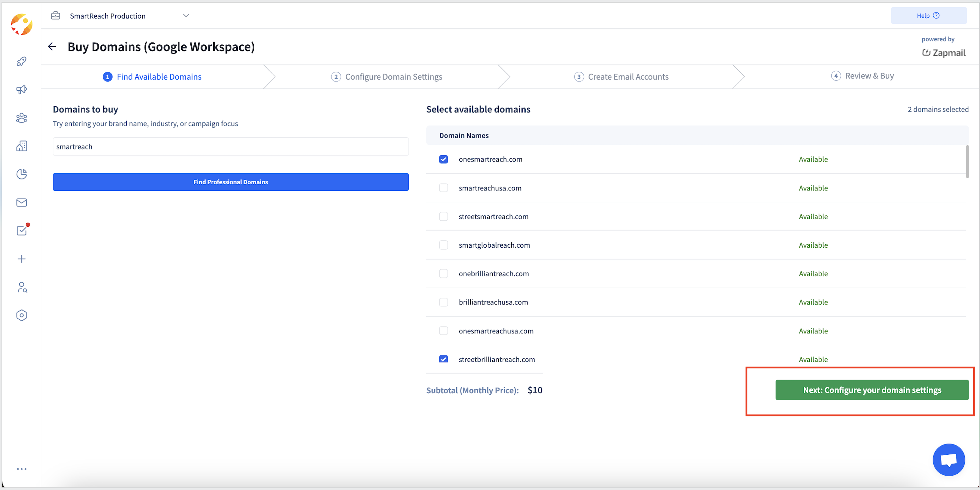Open the envelope inbox icon
980x490 pixels.
click(22, 203)
